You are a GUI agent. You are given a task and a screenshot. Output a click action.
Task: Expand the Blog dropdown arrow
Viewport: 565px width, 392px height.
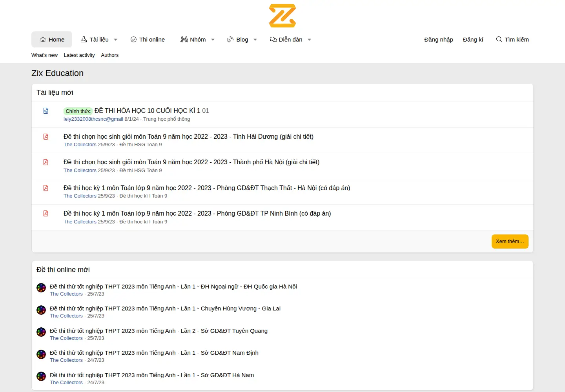coord(255,40)
